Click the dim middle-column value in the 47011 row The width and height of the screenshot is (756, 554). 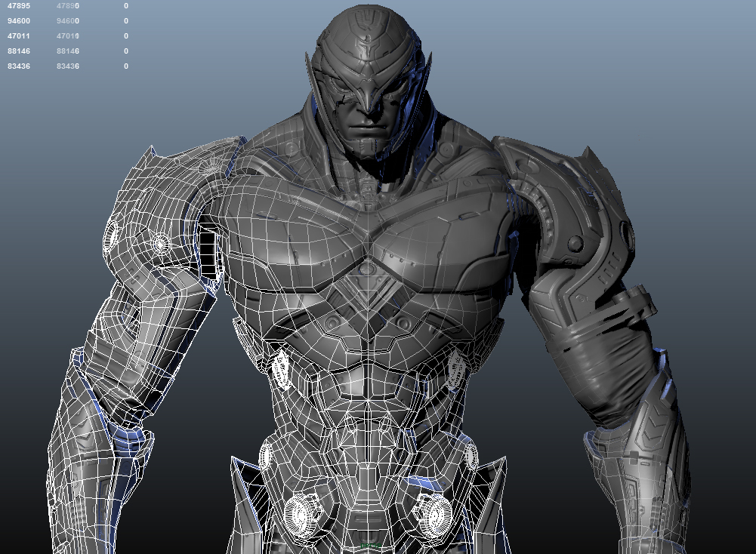(x=68, y=36)
